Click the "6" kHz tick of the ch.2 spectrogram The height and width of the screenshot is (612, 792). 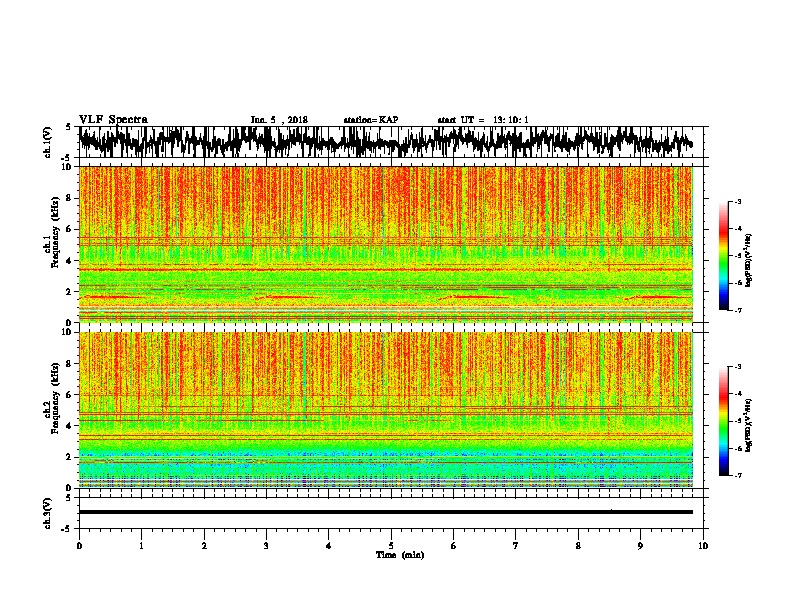click(71, 395)
